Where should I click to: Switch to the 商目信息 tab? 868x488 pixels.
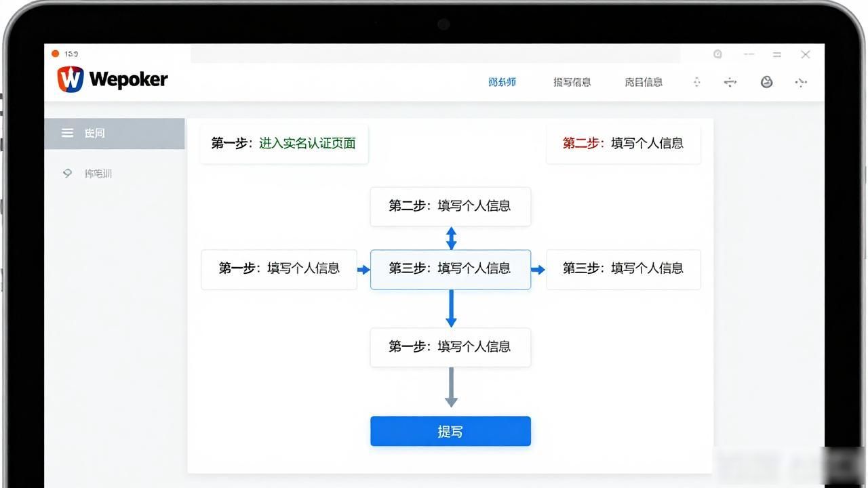644,82
